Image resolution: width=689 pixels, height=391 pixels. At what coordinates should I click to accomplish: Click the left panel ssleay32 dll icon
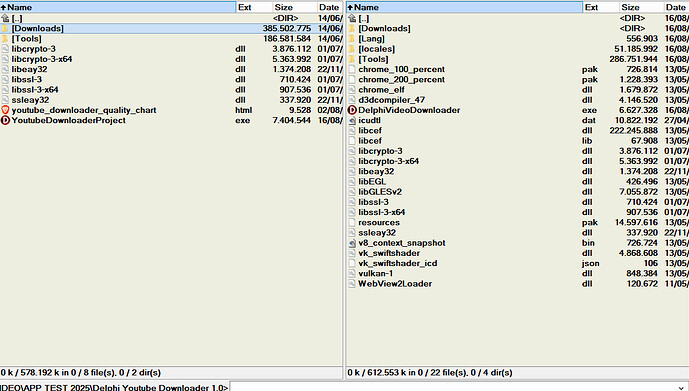[5, 100]
